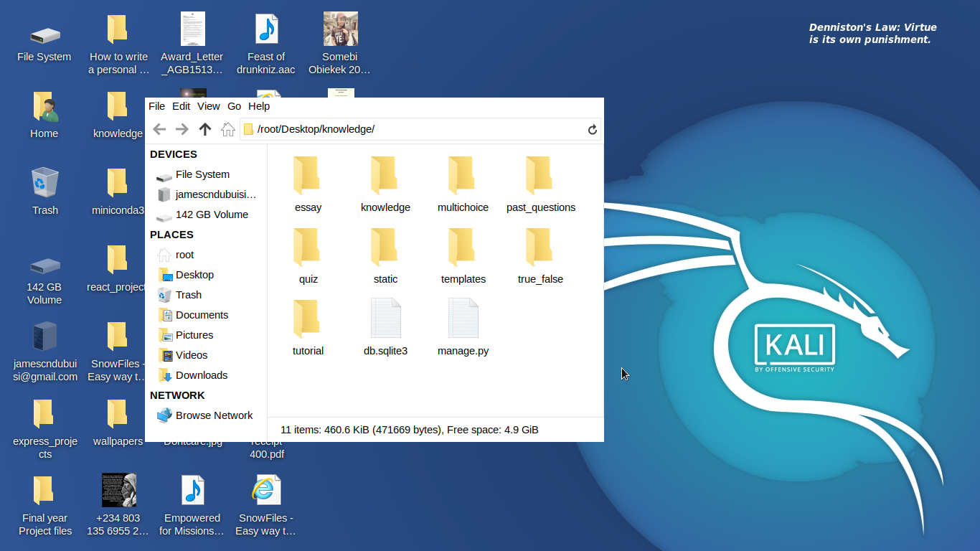Select Documents in Places sidebar

tap(202, 315)
